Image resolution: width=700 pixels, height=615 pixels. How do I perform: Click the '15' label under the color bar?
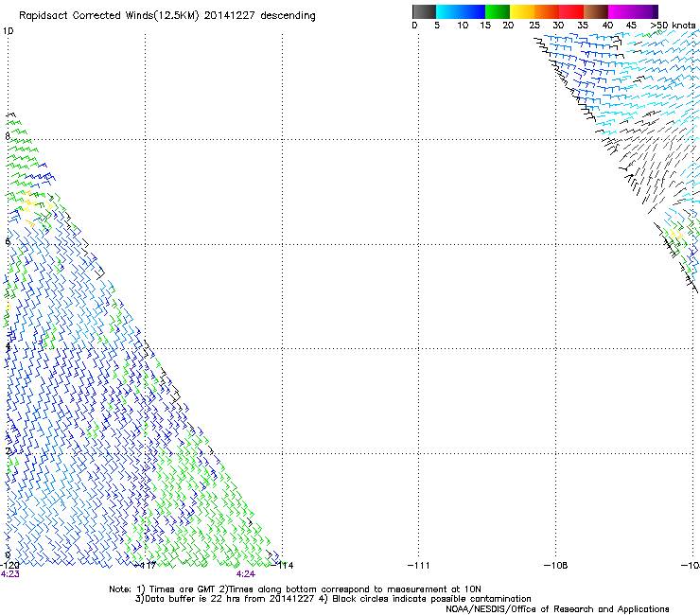(485, 26)
